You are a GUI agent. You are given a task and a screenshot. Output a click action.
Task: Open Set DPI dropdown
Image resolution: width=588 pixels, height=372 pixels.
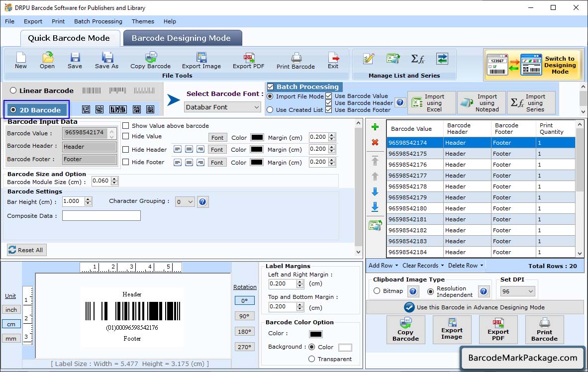click(x=517, y=291)
